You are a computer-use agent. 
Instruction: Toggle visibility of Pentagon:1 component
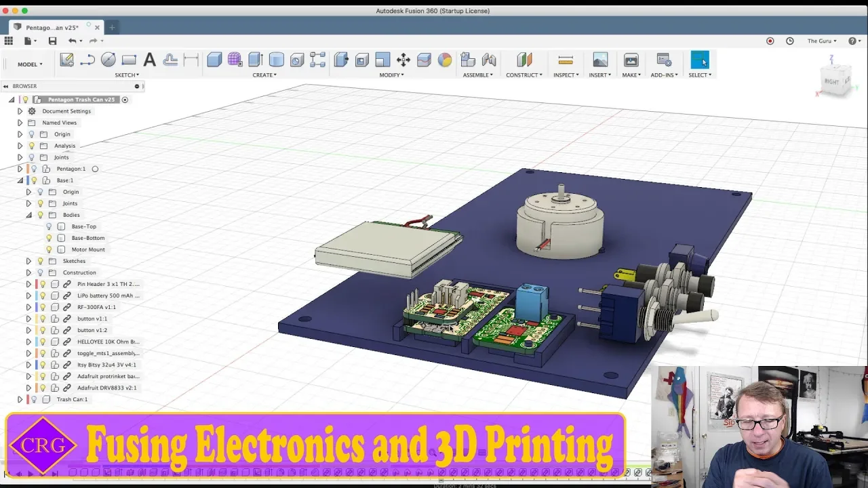[34, 169]
